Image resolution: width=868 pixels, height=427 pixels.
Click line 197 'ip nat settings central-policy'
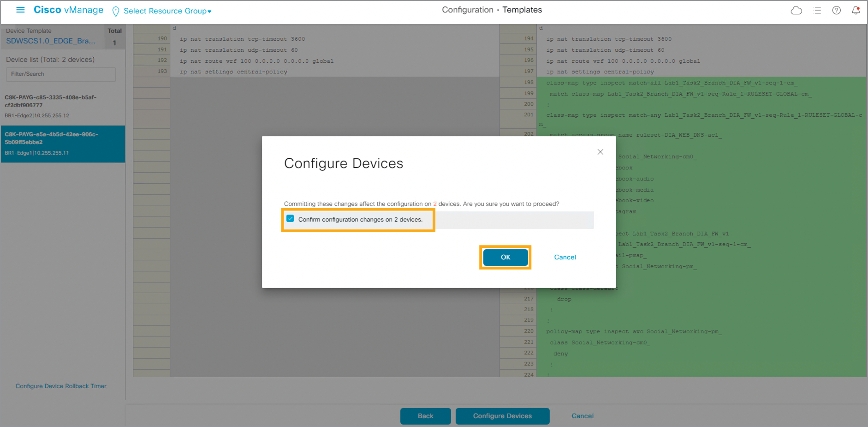click(600, 72)
